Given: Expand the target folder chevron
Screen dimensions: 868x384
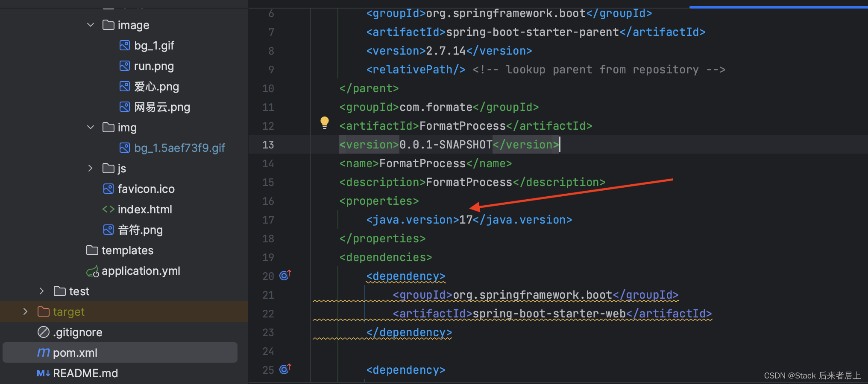Looking at the screenshot, I should pyautogui.click(x=25, y=312).
